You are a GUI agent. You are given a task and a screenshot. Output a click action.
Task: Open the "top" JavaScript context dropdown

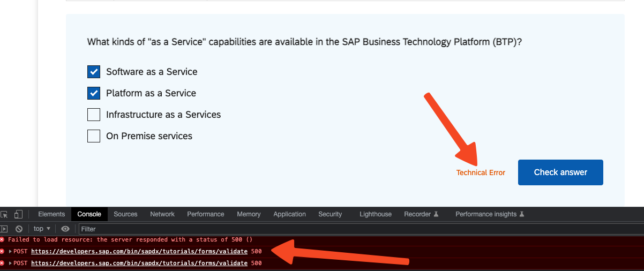point(42,229)
